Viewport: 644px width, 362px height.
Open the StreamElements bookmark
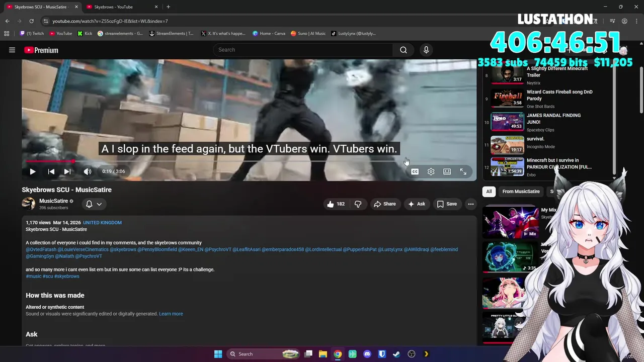pos(172,34)
